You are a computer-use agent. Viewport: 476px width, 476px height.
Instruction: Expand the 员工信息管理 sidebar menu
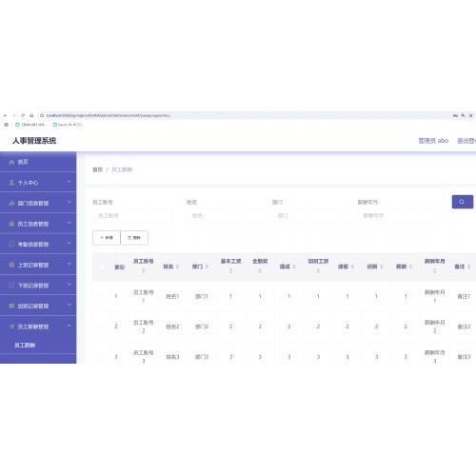pos(38,224)
